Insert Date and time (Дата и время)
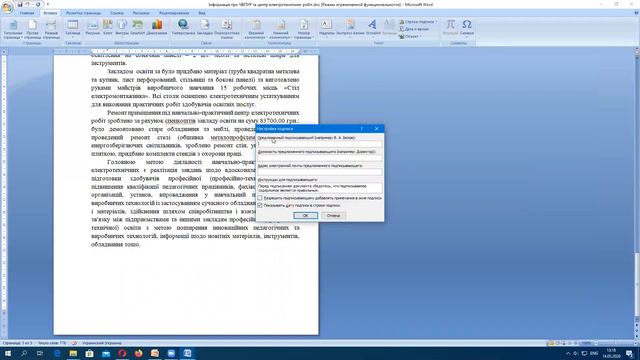The image size is (640, 360). [x=414, y=29]
